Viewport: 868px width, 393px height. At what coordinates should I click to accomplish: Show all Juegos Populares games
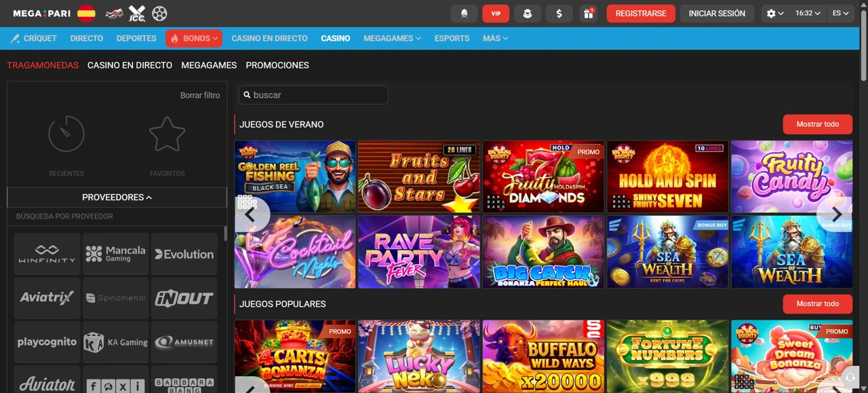point(818,304)
